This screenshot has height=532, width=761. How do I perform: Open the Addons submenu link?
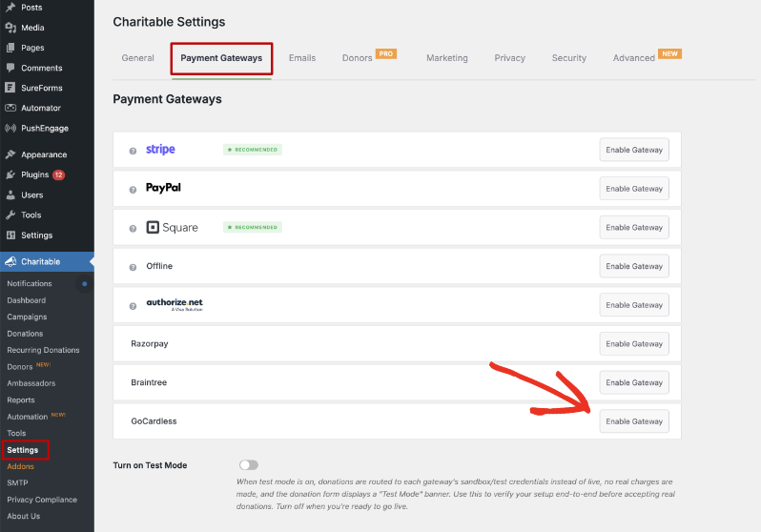coord(20,466)
